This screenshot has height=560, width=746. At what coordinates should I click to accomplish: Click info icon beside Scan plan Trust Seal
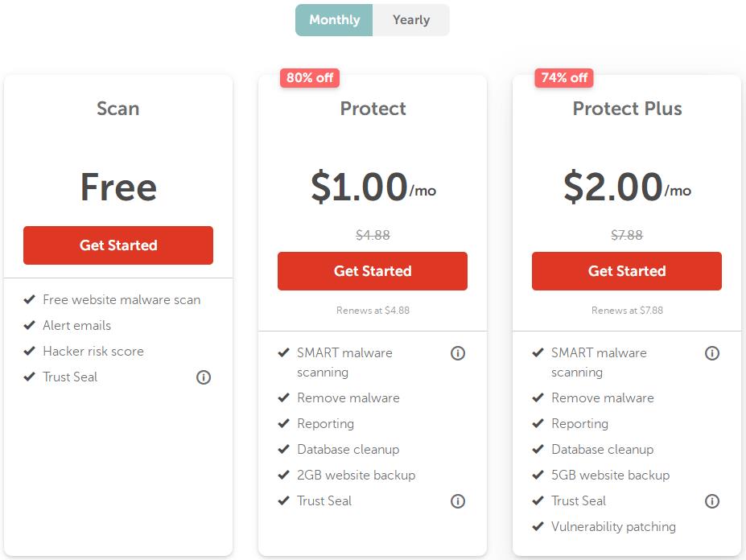(204, 377)
